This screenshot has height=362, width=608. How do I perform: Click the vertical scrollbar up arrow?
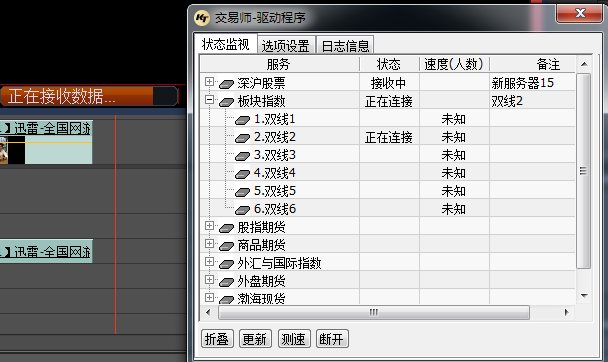click(x=584, y=64)
